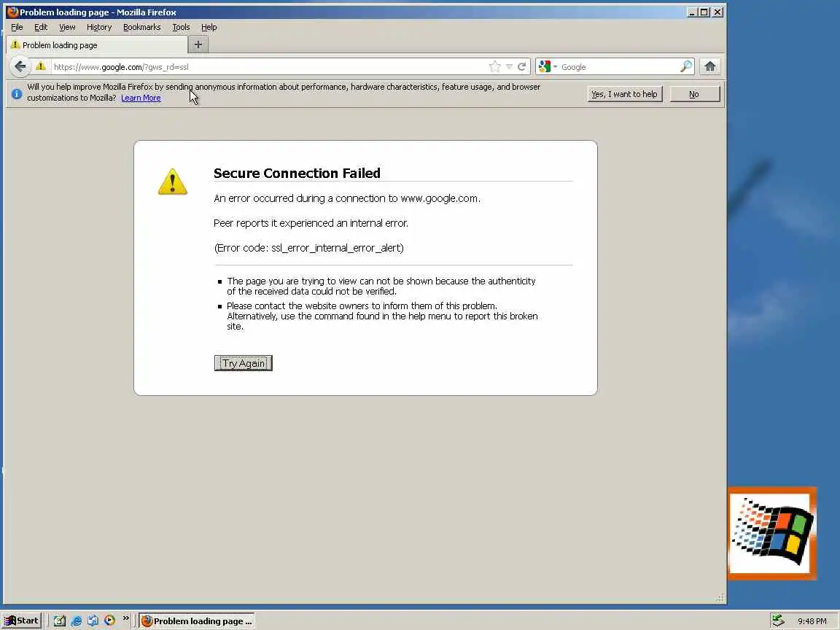Maximize the Firefox window
The height and width of the screenshot is (630, 840).
click(704, 12)
